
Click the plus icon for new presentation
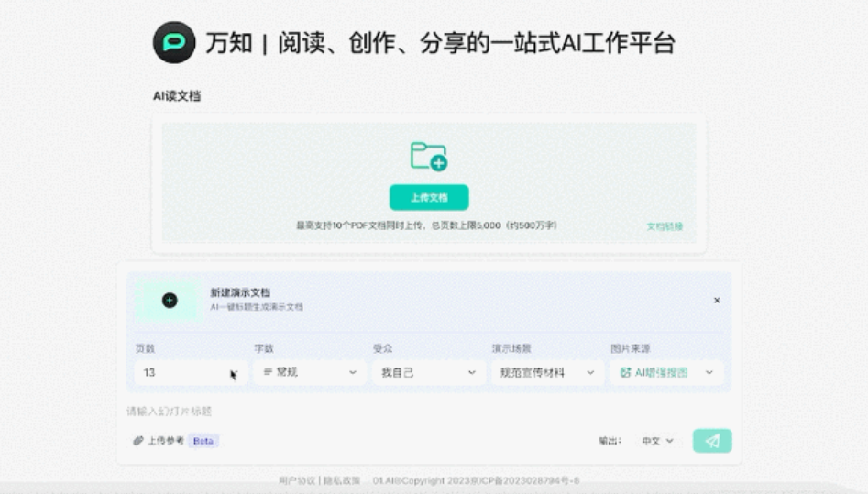click(x=170, y=301)
